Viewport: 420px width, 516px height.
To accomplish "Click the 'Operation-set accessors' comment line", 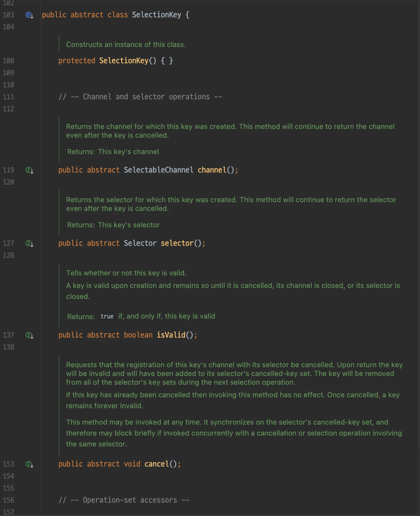I will (124, 500).
